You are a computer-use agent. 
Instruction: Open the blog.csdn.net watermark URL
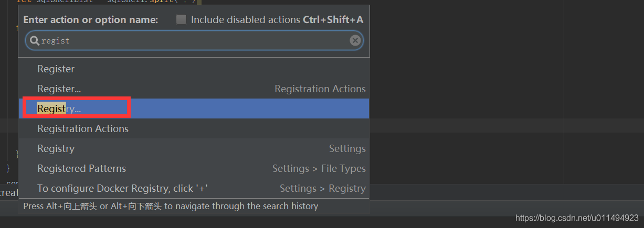[577, 218]
